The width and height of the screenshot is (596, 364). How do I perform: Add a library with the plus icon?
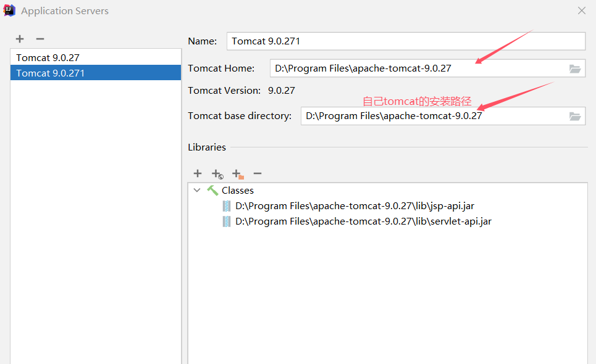pos(198,173)
